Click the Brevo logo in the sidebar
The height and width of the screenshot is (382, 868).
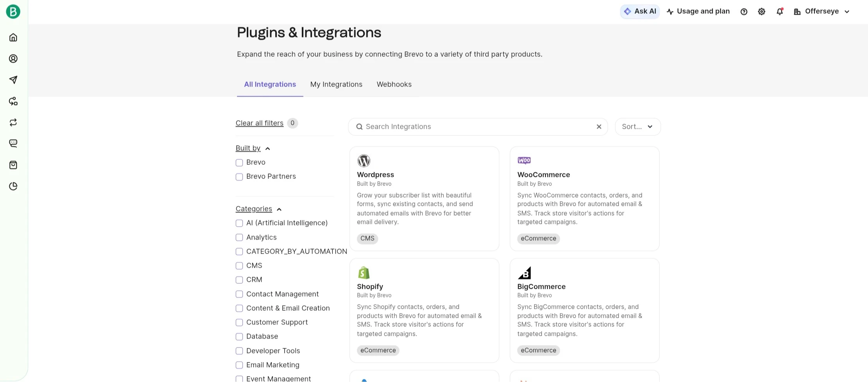pyautogui.click(x=13, y=11)
